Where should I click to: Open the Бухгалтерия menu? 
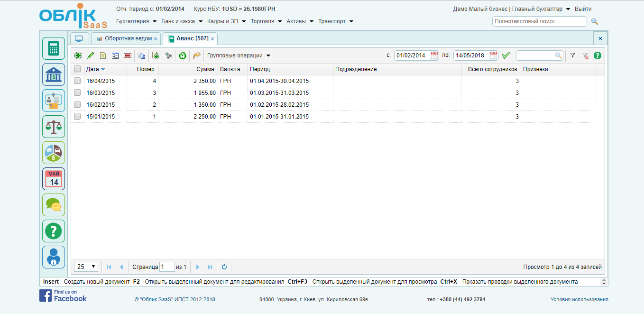click(136, 21)
